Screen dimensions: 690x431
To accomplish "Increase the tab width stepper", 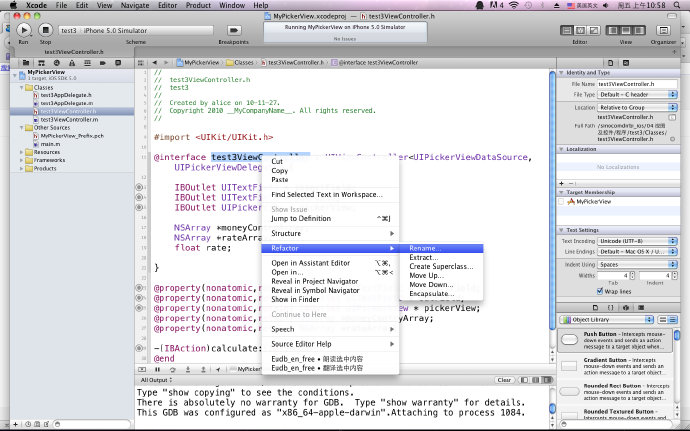I will [x=632, y=274].
